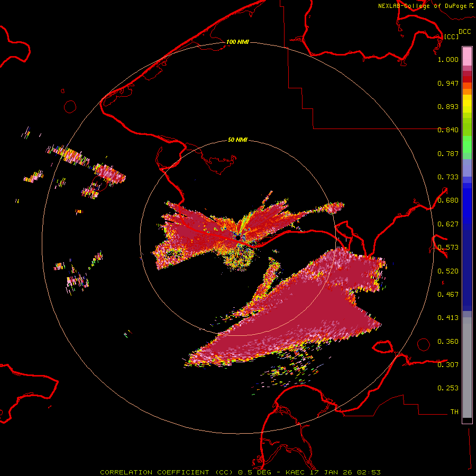
Task: Click the 0.840 legend value
Action: (x=448, y=130)
